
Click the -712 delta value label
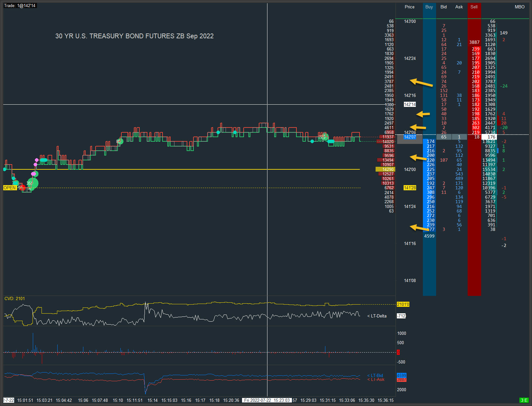401,316
